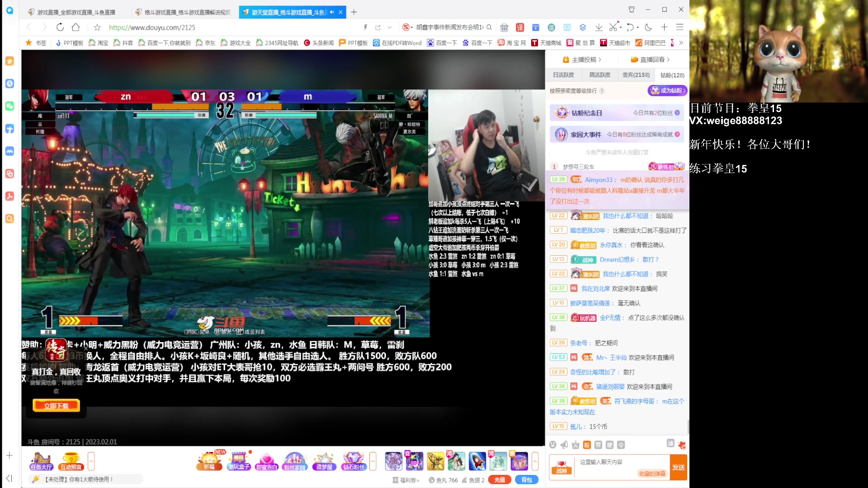Add a sidebar app with the plus
Viewport: 868px width, 488px height.
click(9, 455)
